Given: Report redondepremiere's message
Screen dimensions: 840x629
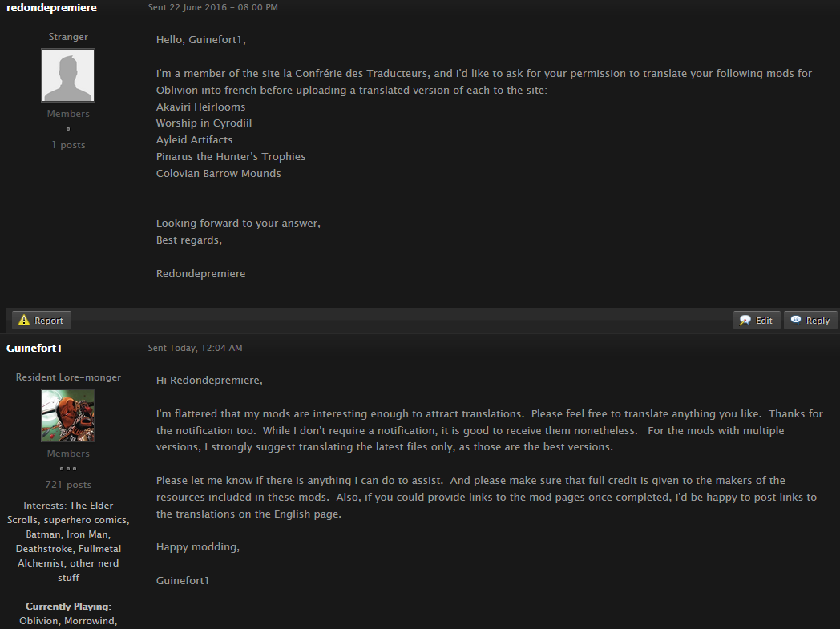Looking at the screenshot, I should pos(41,321).
